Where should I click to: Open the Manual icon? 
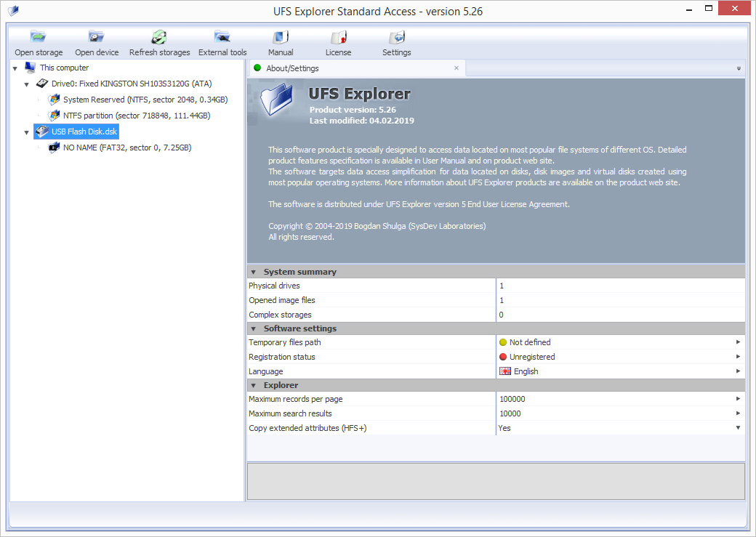tap(281, 37)
